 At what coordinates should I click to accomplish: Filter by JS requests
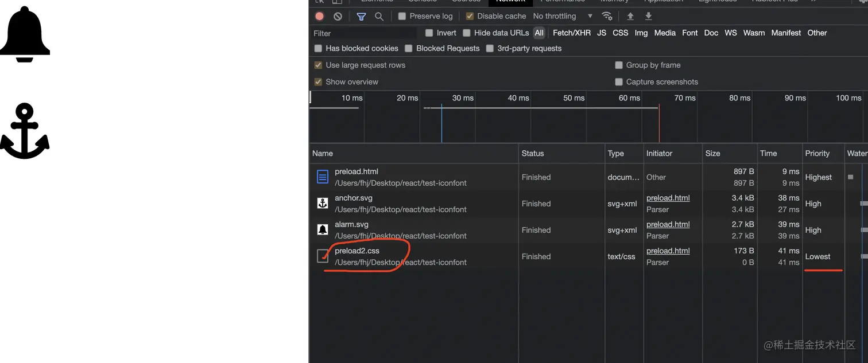click(602, 33)
